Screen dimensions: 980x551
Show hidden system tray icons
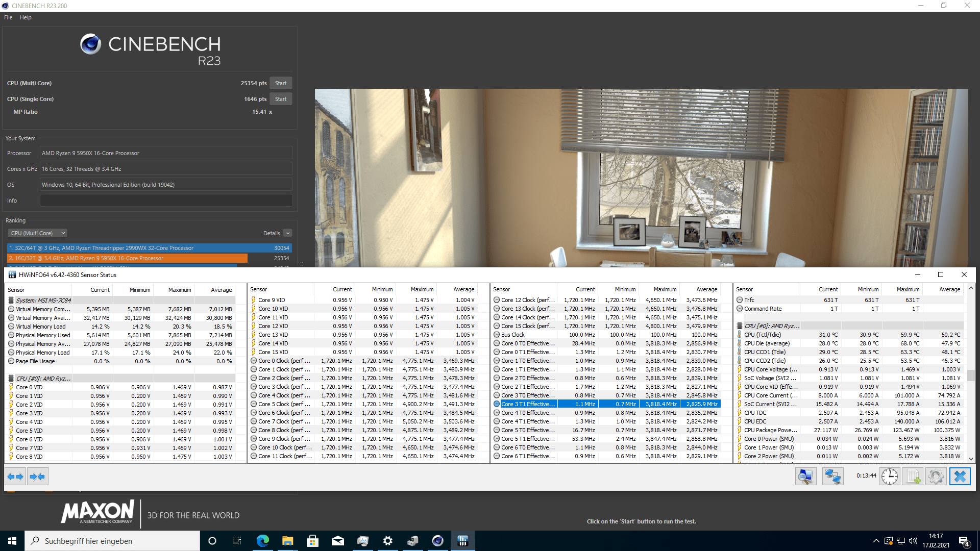876,541
